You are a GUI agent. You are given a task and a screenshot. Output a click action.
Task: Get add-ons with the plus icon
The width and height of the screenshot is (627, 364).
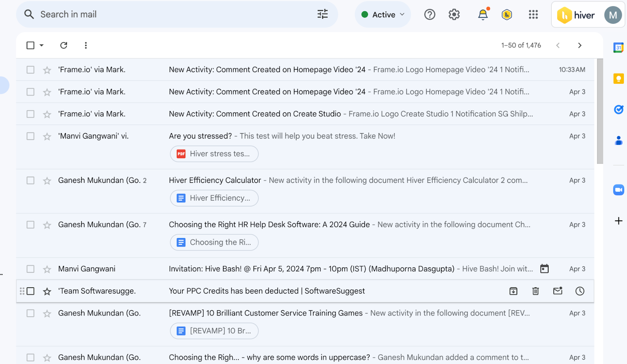click(x=618, y=221)
